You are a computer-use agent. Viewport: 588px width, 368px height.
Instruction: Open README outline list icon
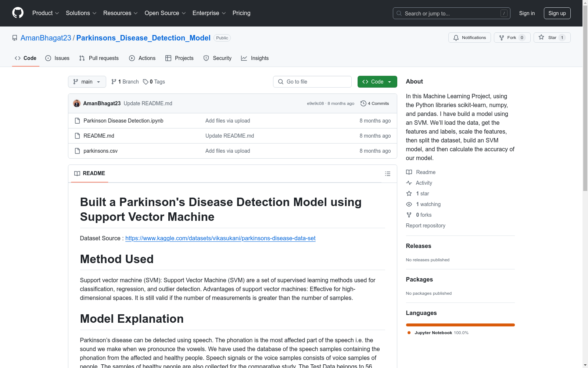pyautogui.click(x=388, y=174)
